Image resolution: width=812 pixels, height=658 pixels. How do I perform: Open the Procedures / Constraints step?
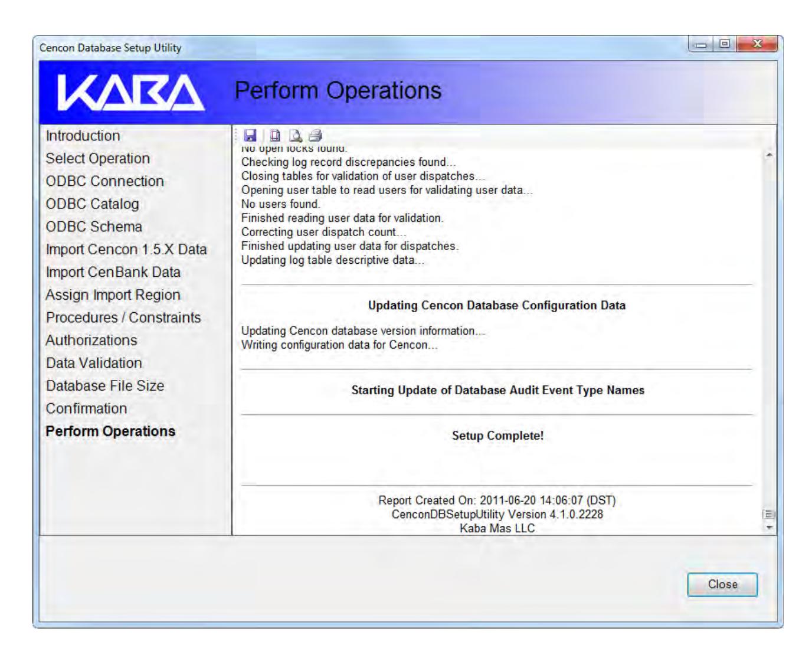click(123, 317)
